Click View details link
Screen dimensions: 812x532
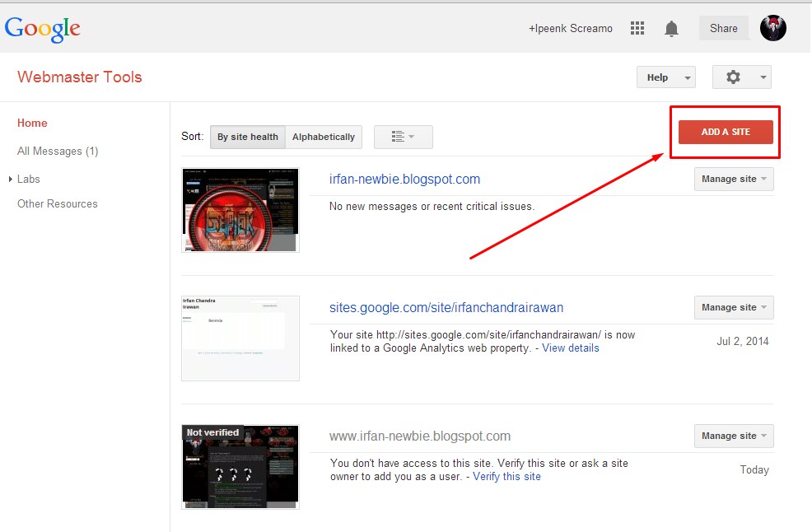570,348
